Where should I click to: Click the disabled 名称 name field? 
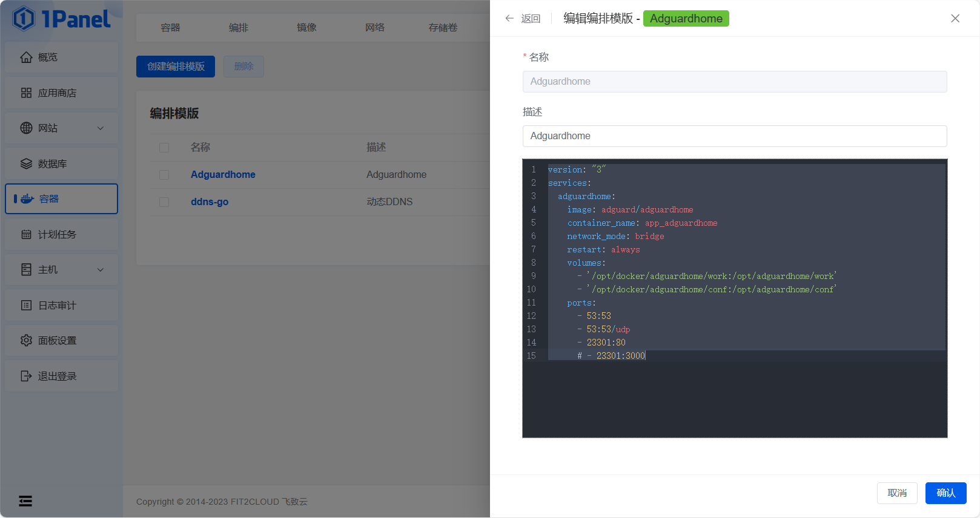tap(735, 82)
